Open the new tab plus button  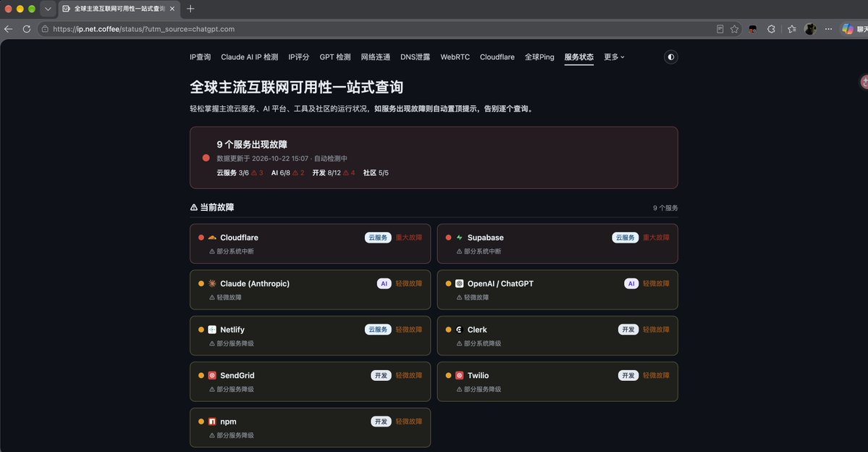tap(190, 9)
